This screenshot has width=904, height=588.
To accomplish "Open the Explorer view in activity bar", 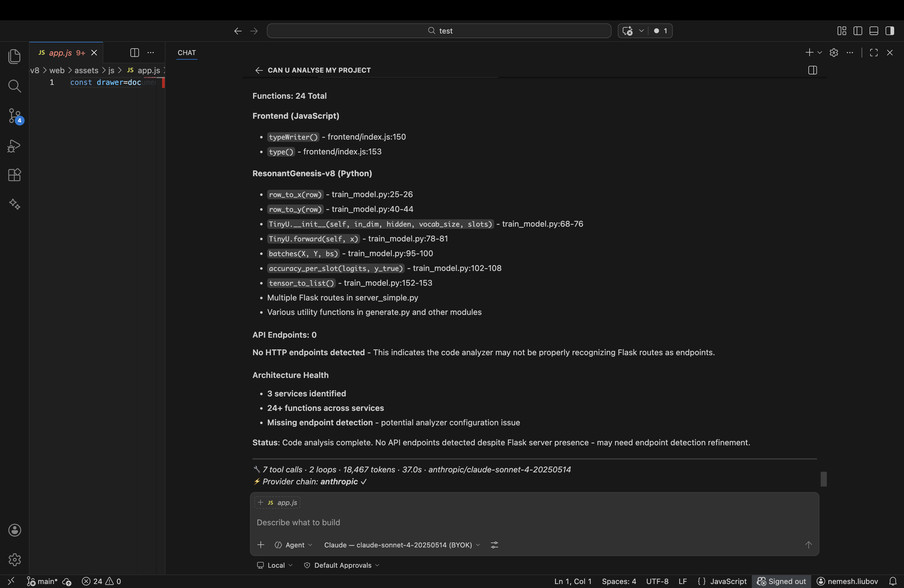I will pos(14,57).
